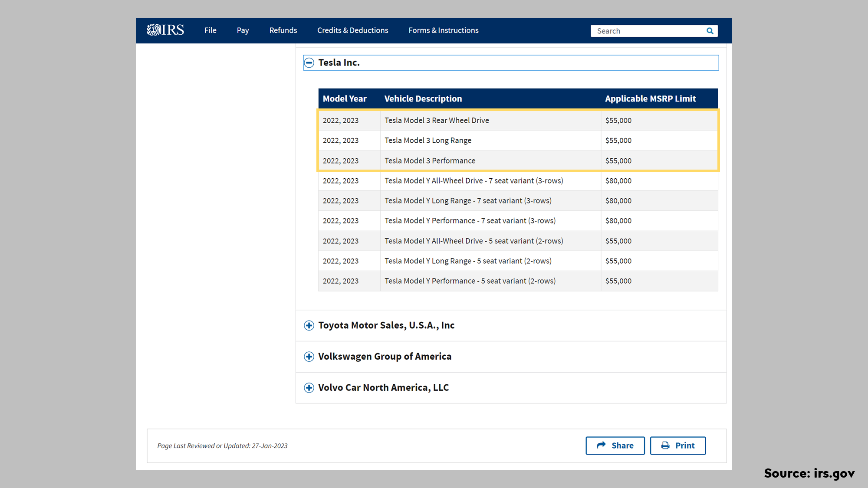The width and height of the screenshot is (868, 488).
Task: Click the plus icon beside Volkswagen Group
Action: point(309,357)
